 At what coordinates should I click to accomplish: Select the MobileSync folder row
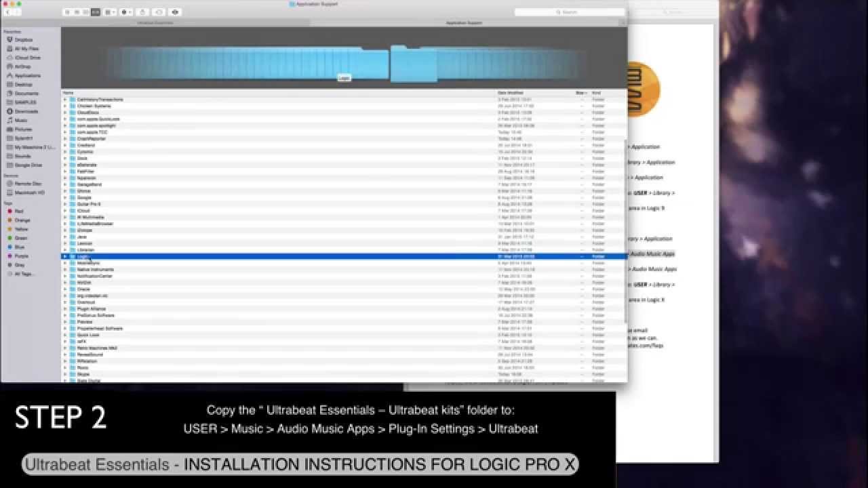point(343,263)
